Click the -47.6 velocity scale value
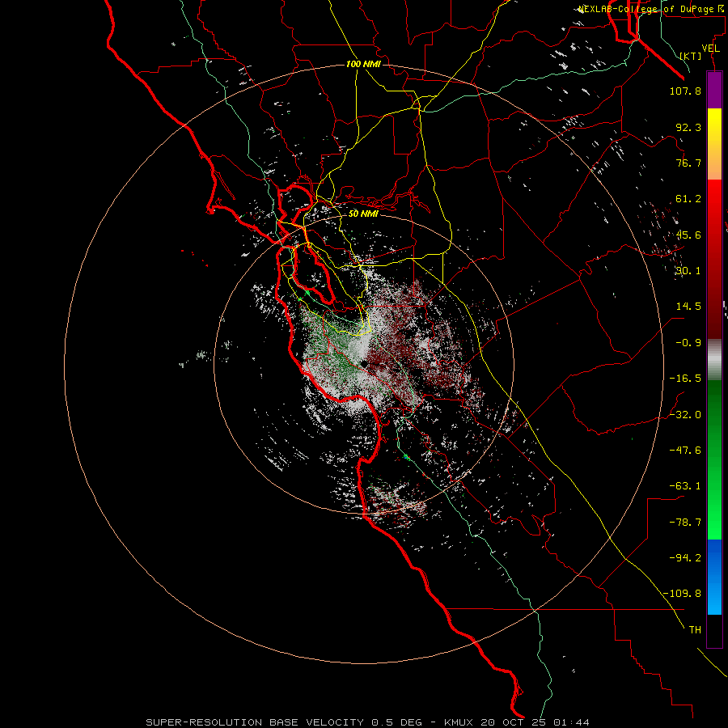Viewport: 728px width, 728px height. 685,451
